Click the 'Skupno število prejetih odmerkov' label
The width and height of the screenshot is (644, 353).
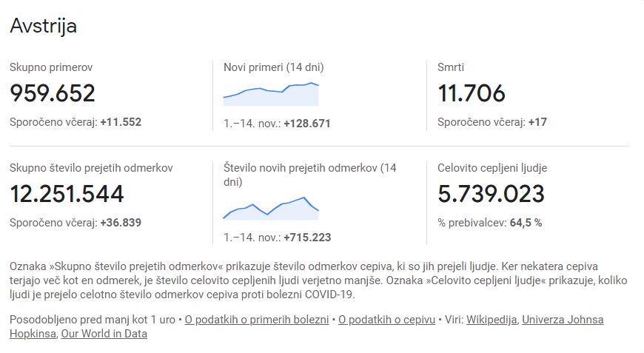pyautogui.click(x=91, y=168)
